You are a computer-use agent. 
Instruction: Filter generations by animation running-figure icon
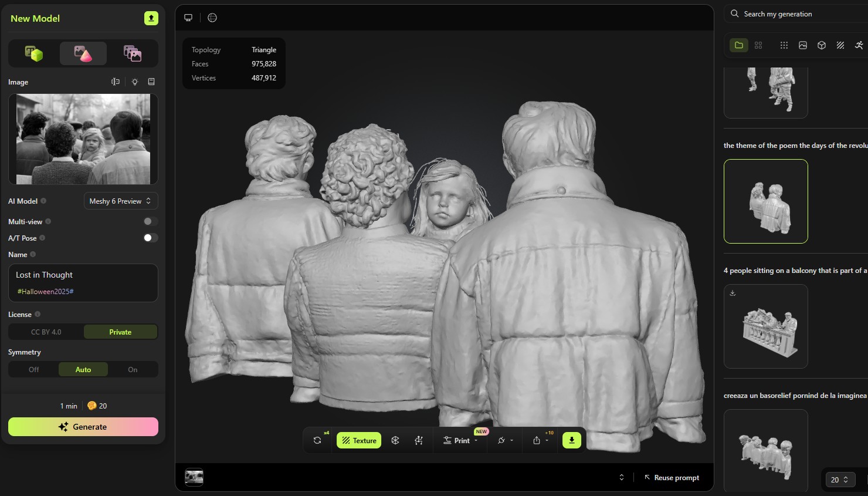[859, 45]
